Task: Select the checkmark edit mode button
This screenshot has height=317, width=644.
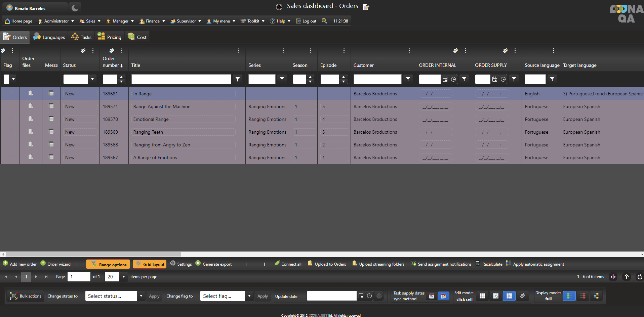Action: tap(522, 296)
